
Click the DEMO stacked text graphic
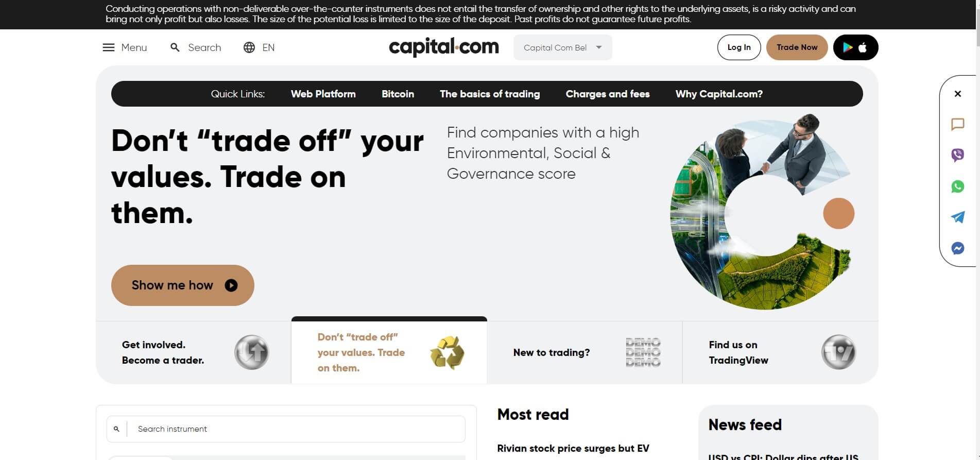click(x=643, y=352)
